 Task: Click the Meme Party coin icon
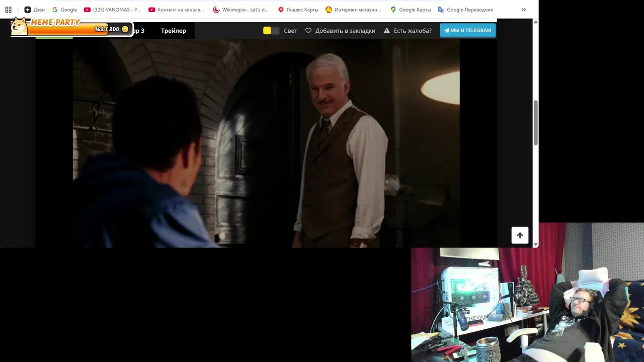point(125,29)
